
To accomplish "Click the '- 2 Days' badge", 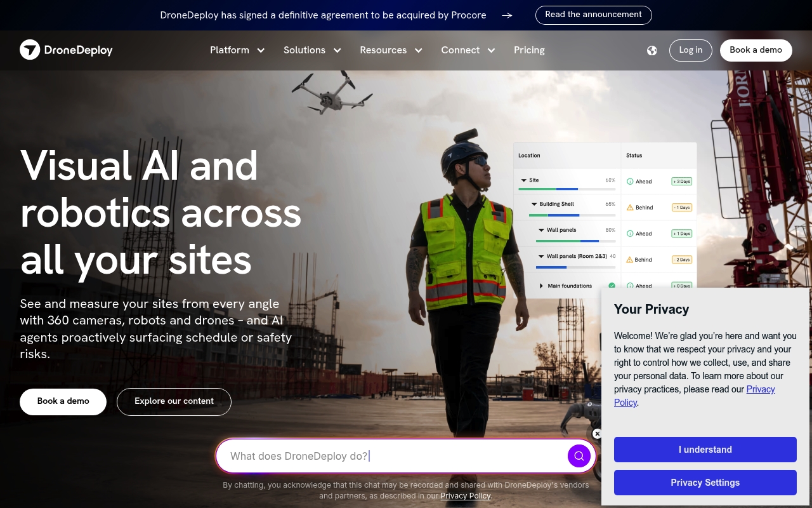I will [681, 260].
